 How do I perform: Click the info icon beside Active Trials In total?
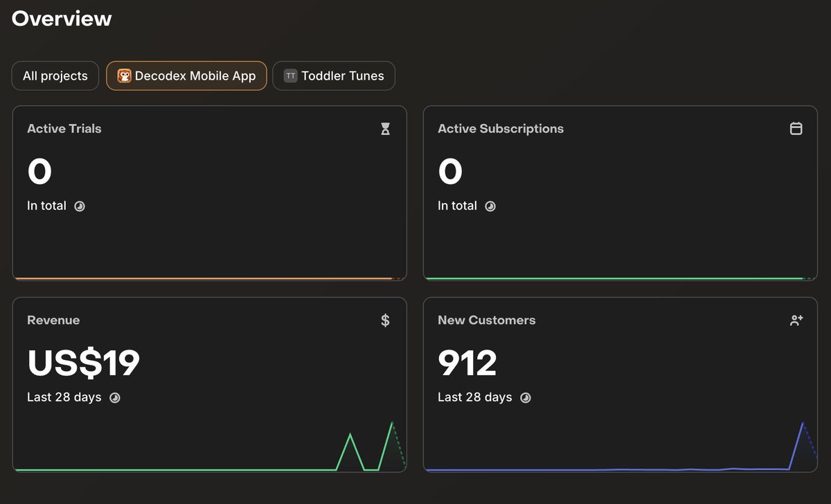(80, 206)
